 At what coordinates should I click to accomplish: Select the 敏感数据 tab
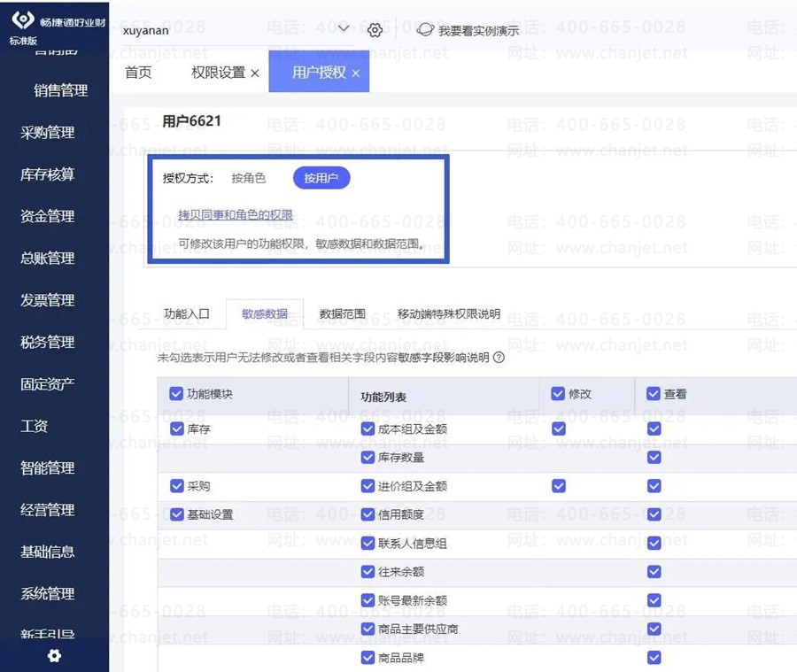(265, 314)
